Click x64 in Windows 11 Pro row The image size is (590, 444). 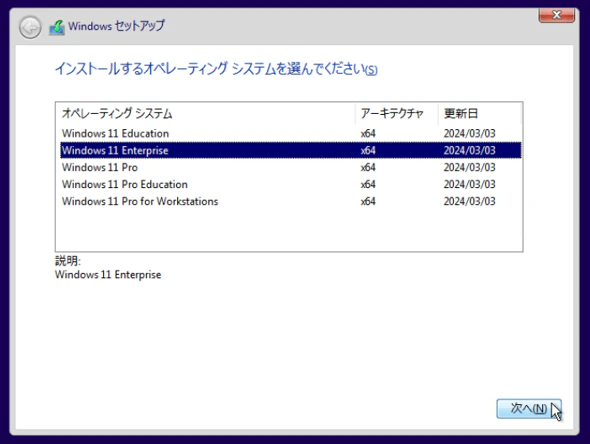[x=368, y=167]
